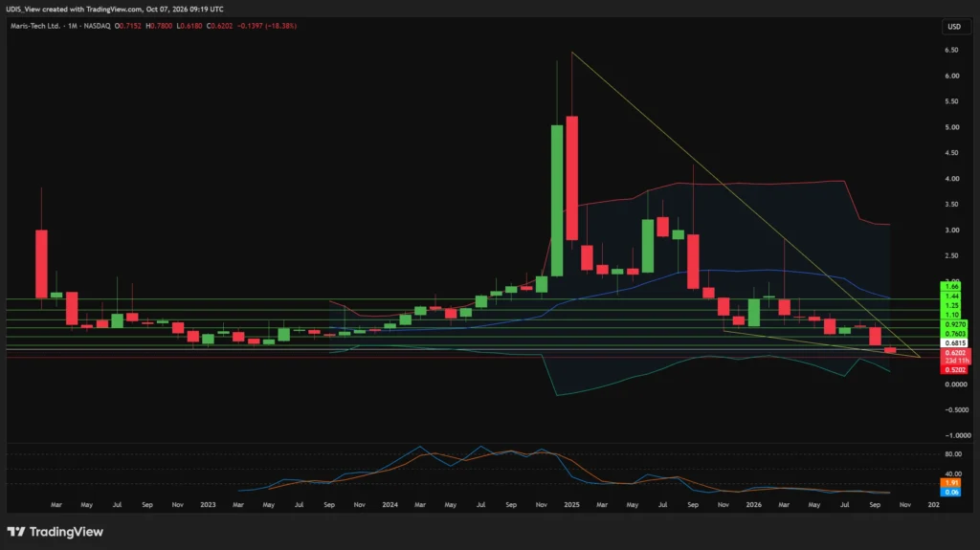Click the 23d 11h countdown label
Screen dimensions: 980x550
(x=955, y=361)
